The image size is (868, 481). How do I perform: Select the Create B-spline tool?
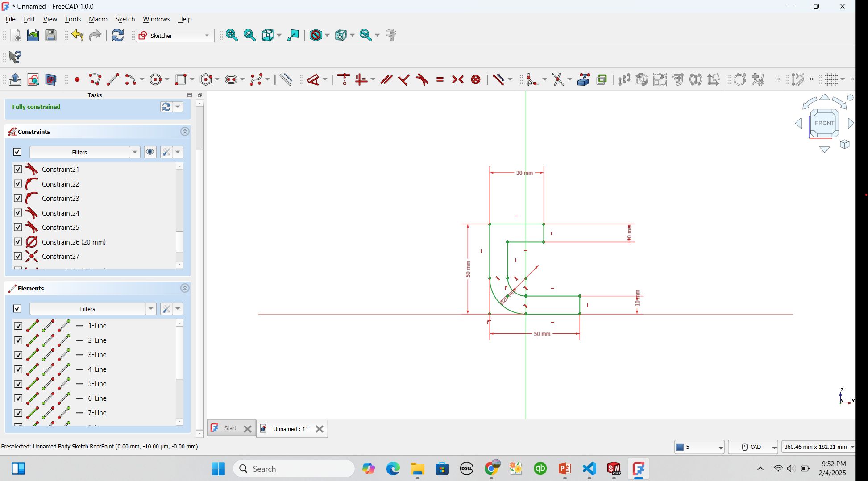(256, 80)
